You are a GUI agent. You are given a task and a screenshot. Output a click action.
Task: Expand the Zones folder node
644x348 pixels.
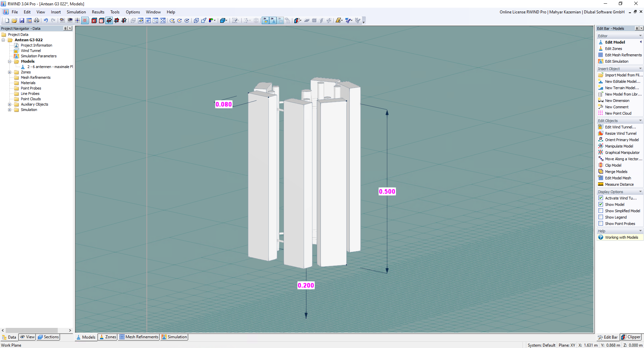(10, 72)
